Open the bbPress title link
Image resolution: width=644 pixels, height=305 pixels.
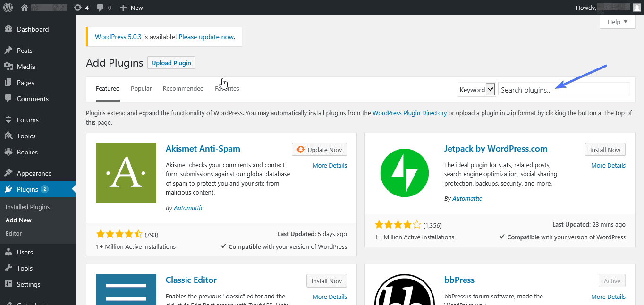(459, 280)
